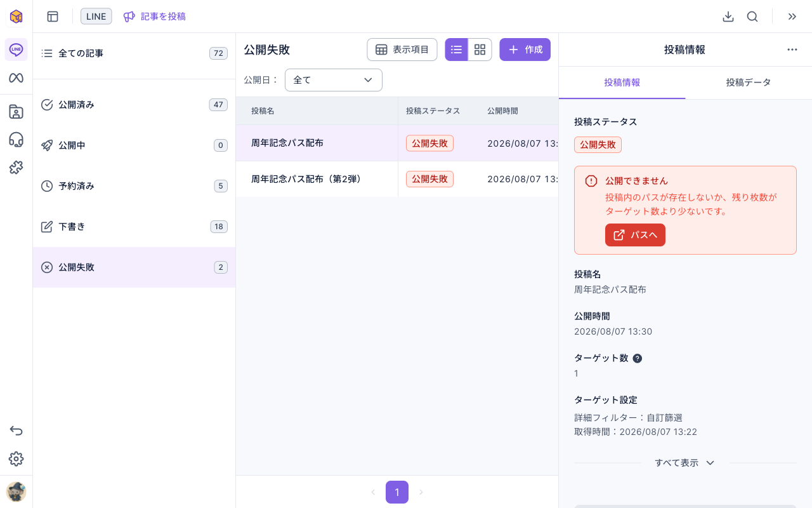
Task: Open 全ての記事 in the sidebar
Action: click(x=134, y=53)
